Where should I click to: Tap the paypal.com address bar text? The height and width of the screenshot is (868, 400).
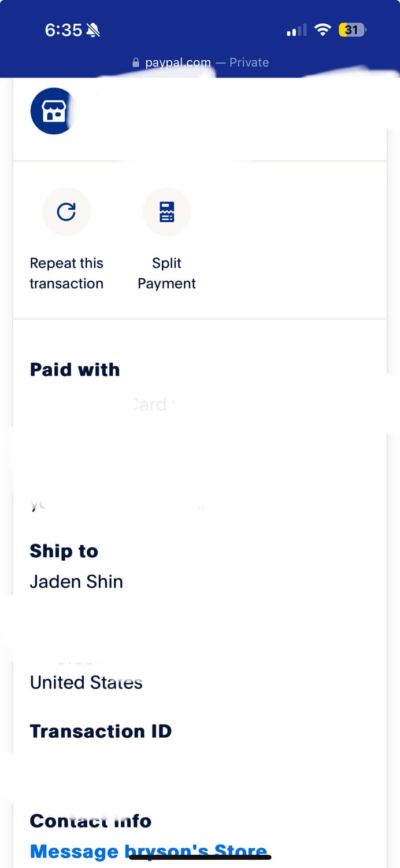point(177,62)
